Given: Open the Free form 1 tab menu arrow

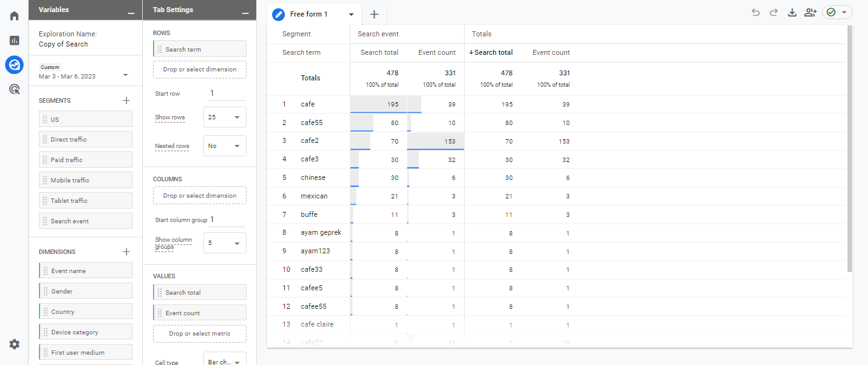Looking at the screenshot, I should pos(351,14).
